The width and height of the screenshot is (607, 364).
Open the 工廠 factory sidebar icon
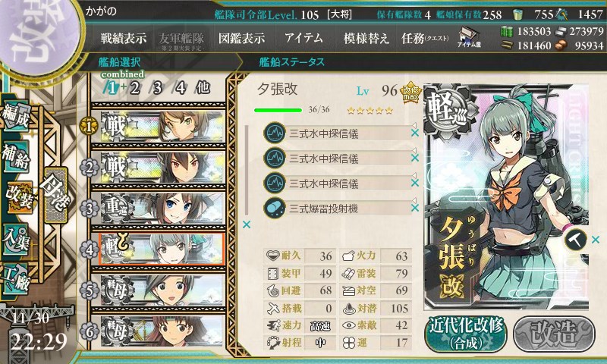pos(16,279)
